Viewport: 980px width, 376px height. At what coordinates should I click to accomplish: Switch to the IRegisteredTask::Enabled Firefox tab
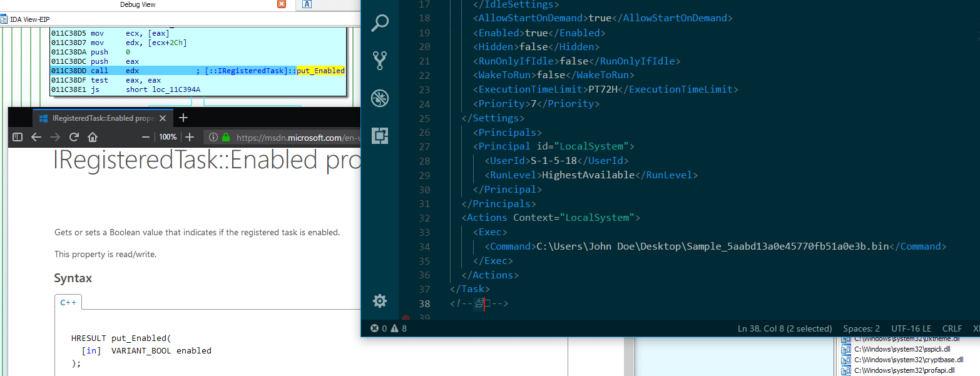(103, 118)
